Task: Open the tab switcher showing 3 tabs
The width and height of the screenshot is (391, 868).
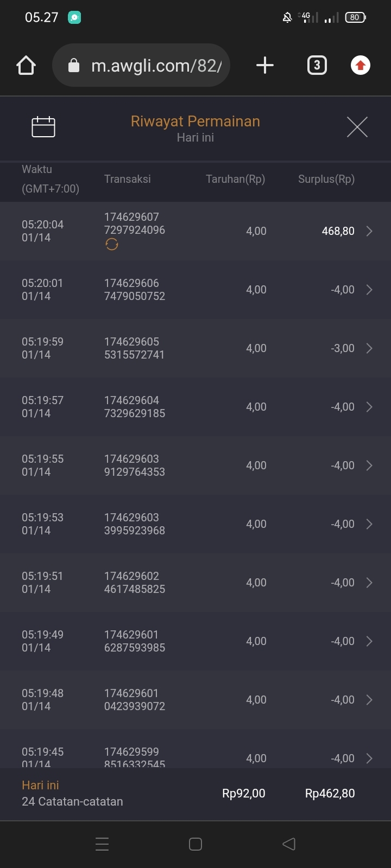Action: coord(317,66)
